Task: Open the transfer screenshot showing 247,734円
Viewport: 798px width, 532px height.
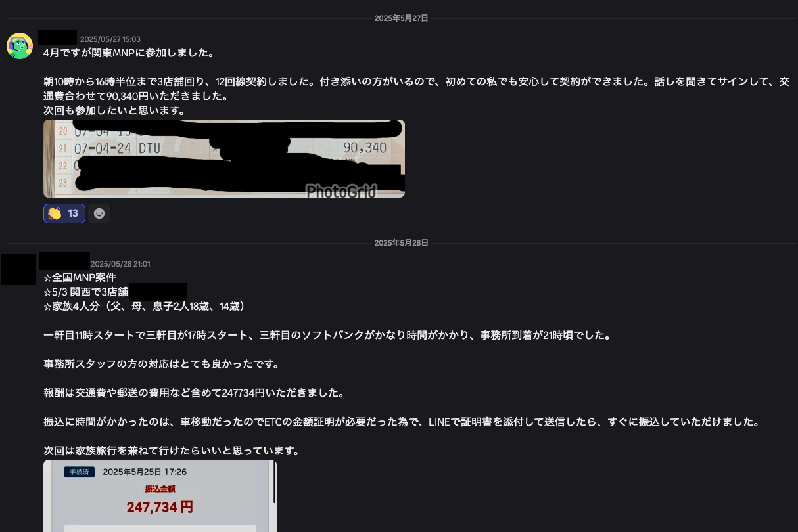Action: [x=160, y=496]
